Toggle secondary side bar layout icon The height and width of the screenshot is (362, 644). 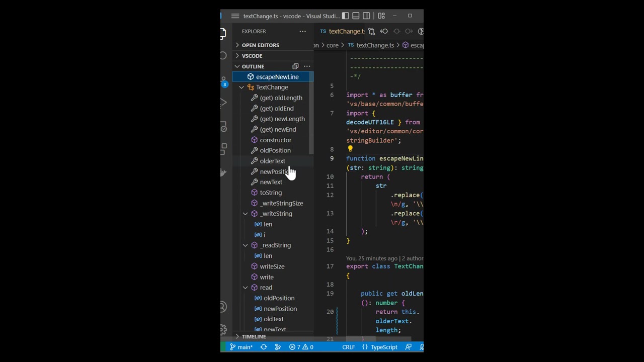tap(366, 16)
